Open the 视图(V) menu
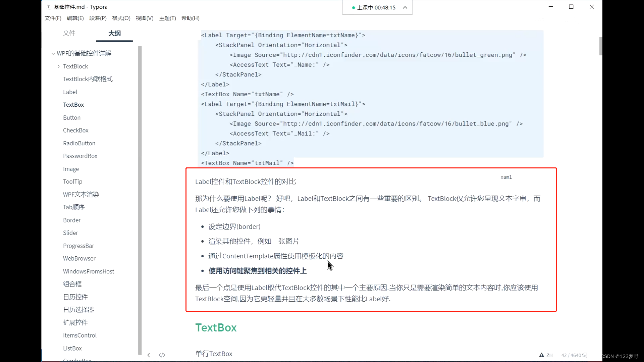 pos(145,18)
